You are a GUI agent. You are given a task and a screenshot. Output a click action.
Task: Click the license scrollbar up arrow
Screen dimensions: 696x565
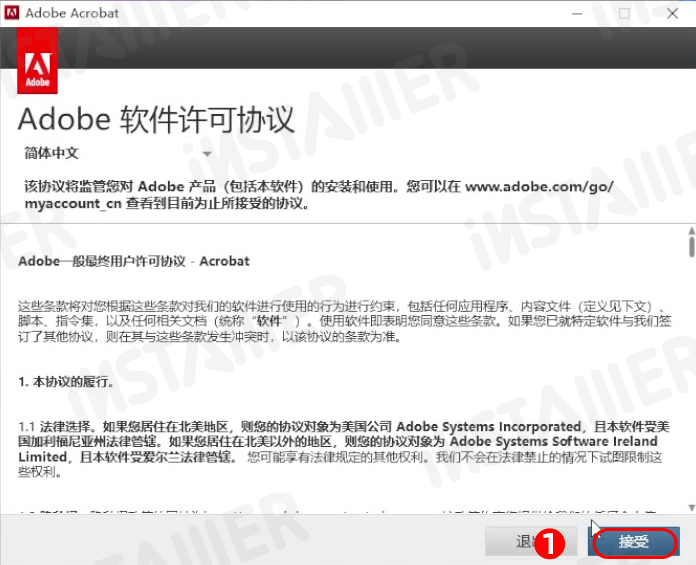click(692, 231)
